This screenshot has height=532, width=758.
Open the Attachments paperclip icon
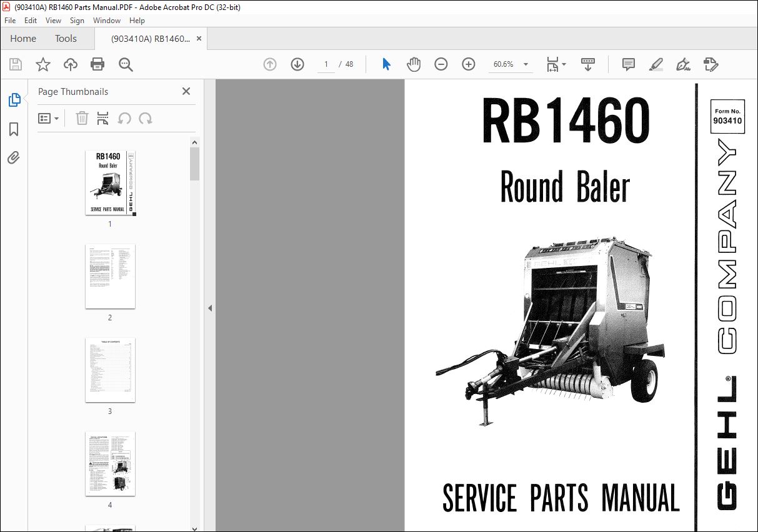14,157
